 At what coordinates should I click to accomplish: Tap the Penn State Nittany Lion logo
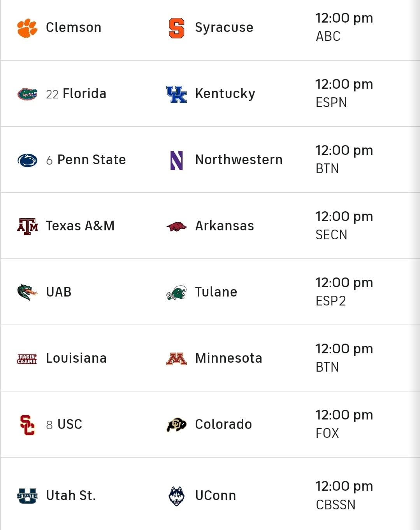pos(27,160)
